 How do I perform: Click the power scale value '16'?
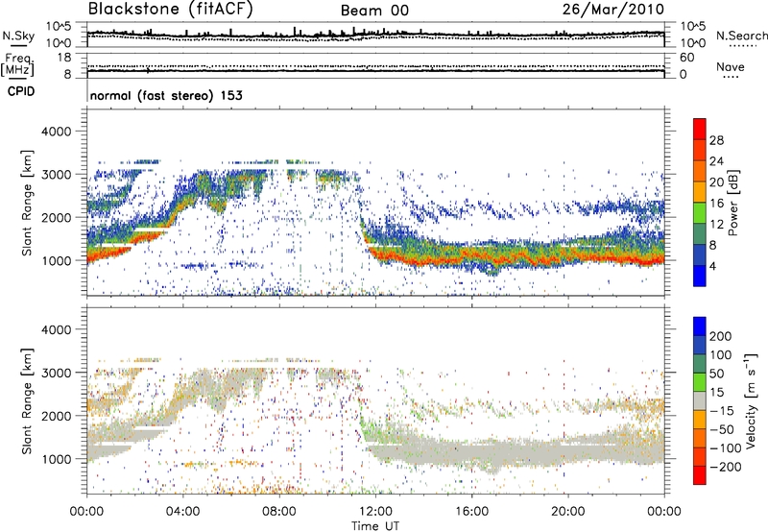tap(716, 204)
